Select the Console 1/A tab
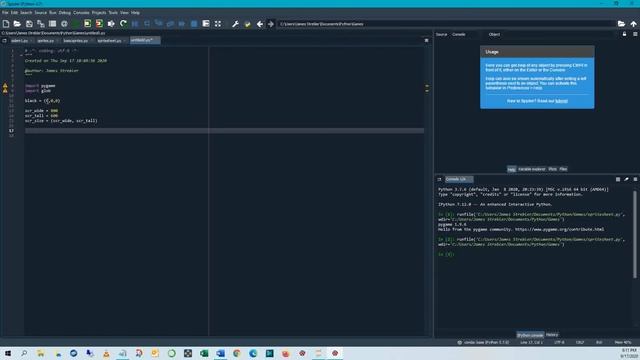The image size is (640, 360). pyautogui.click(x=459, y=179)
